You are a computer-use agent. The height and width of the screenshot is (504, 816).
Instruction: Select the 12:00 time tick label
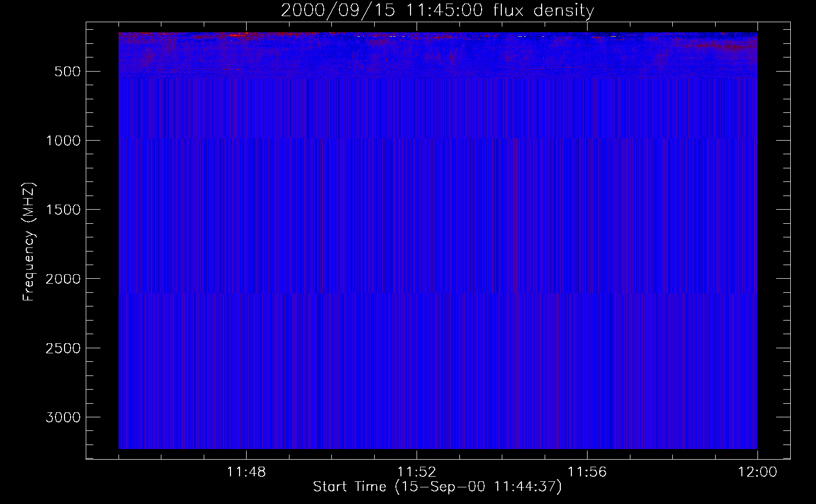click(x=757, y=472)
